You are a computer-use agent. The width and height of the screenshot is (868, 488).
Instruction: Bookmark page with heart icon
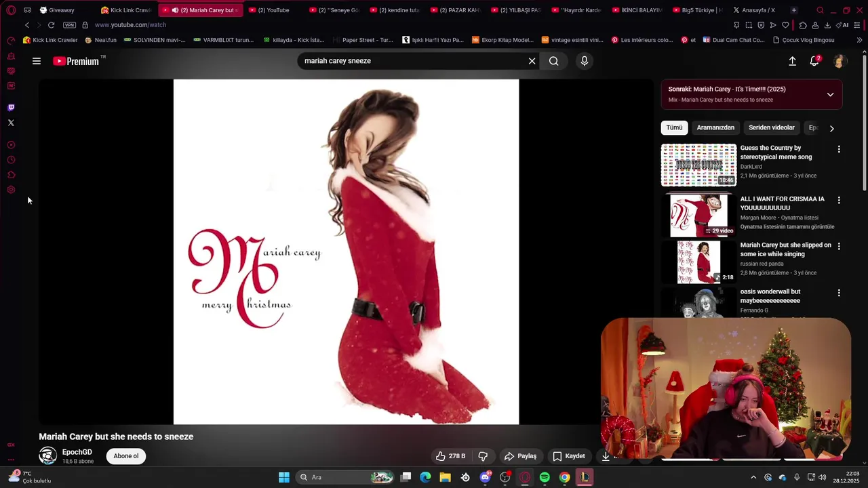coord(785,25)
